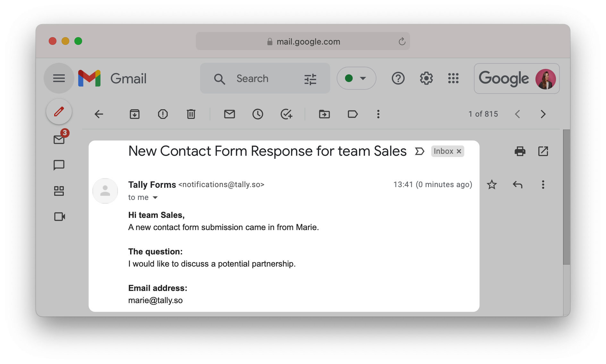Go back to inbox with arrow
This screenshot has height=364, width=606.
pyautogui.click(x=99, y=114)
